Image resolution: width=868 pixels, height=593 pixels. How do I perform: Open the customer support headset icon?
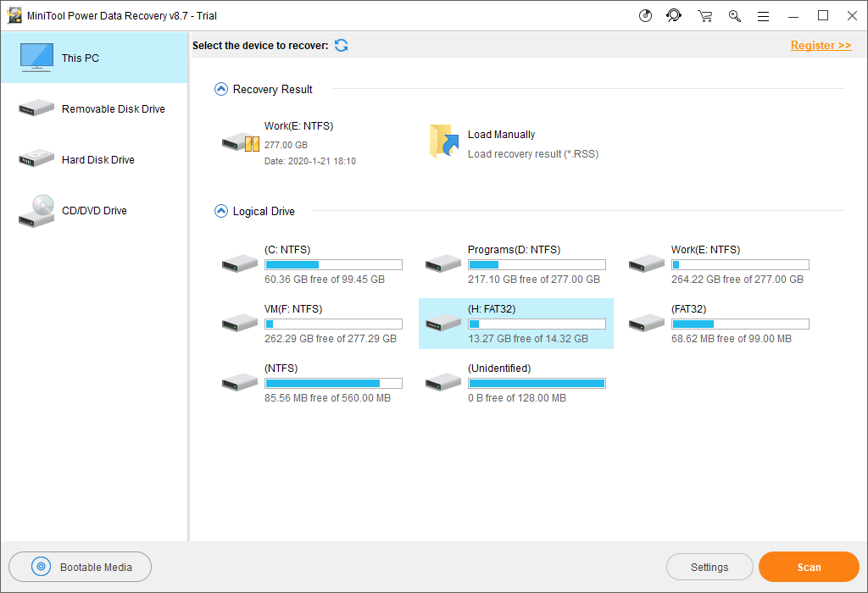[x=674, y=15]
